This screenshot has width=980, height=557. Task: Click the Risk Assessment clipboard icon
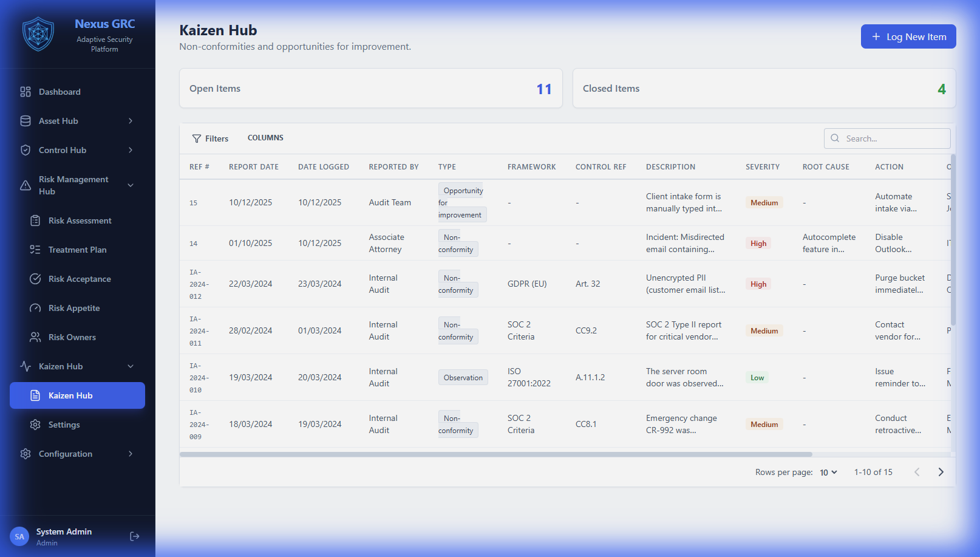(x=35, y=220)
